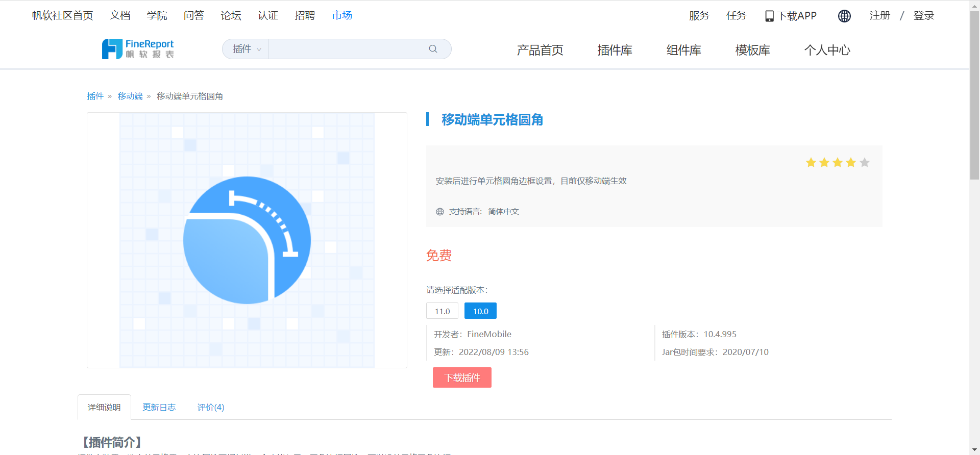Click the plugin's round-corner thumbnail image

[247, 240]
